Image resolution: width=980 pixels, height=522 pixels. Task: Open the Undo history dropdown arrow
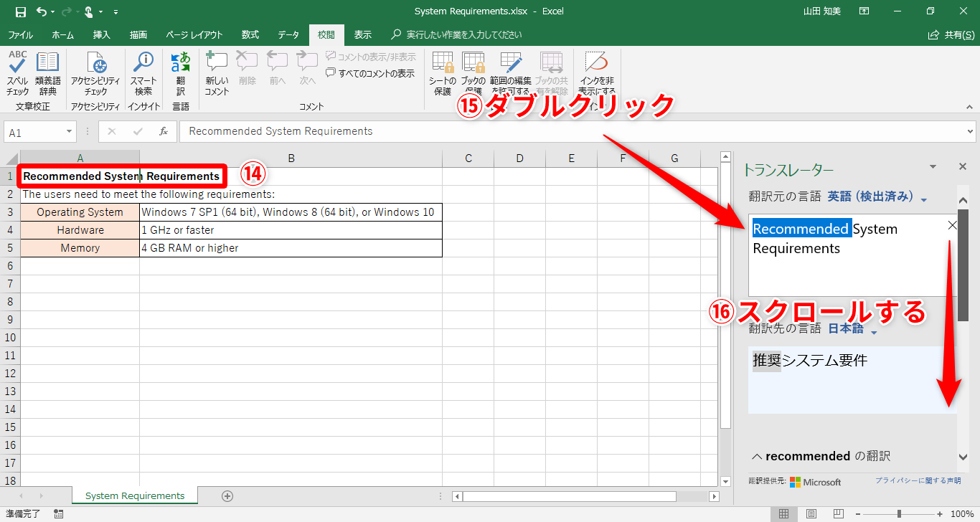(x=54, y=12)
